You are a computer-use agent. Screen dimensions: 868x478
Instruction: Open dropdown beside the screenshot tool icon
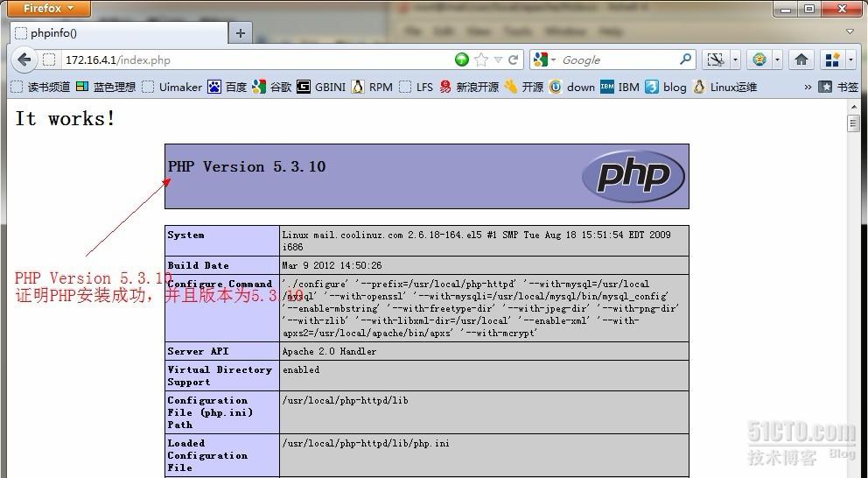tap(735, 60)
